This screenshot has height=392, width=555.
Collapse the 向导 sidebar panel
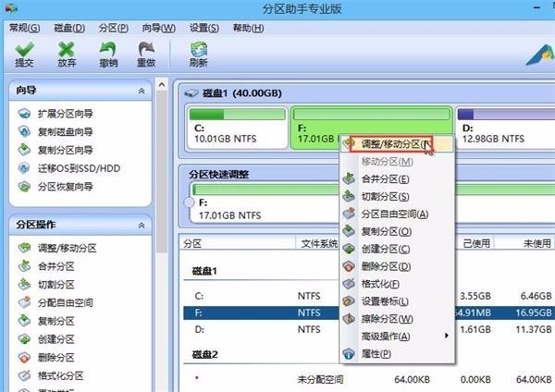click(142, 91)
